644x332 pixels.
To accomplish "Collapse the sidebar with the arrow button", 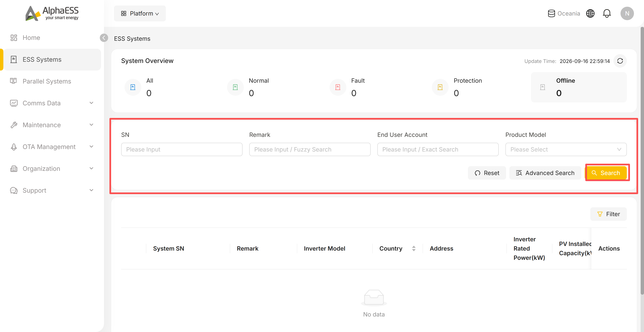I will tap(104, 38).
